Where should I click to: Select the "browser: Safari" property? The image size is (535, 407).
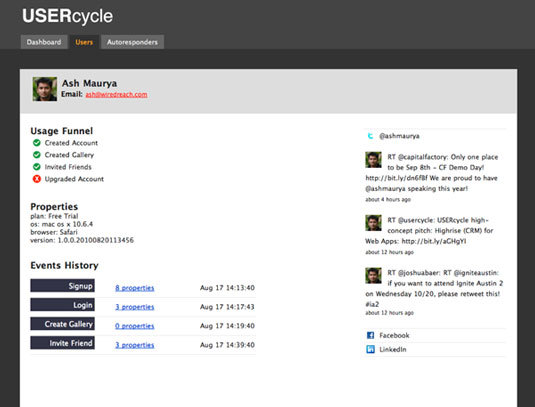(54, 232)
